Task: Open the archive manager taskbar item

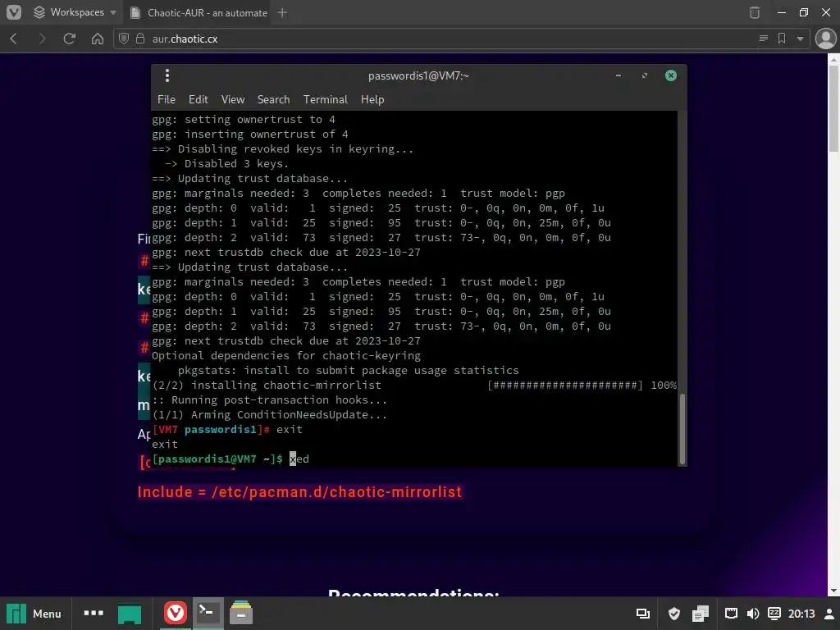Action: coord(241,613)
